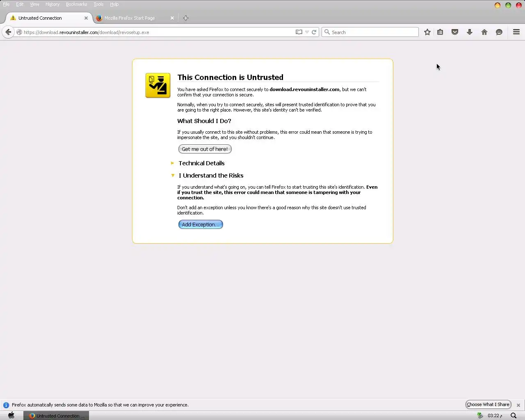Click the What Should I Do? heading
525x420 pixels.
coord(204,121)
